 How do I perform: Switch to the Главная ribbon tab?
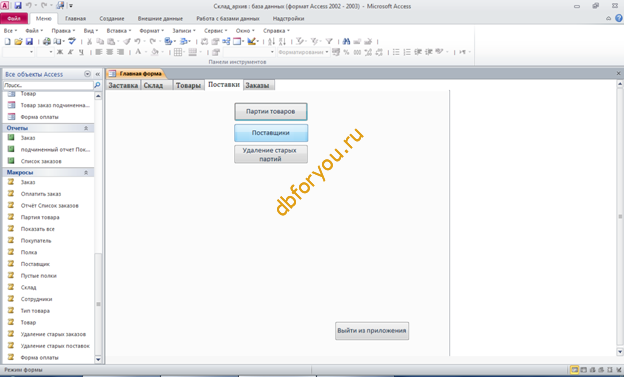point(75,18)
